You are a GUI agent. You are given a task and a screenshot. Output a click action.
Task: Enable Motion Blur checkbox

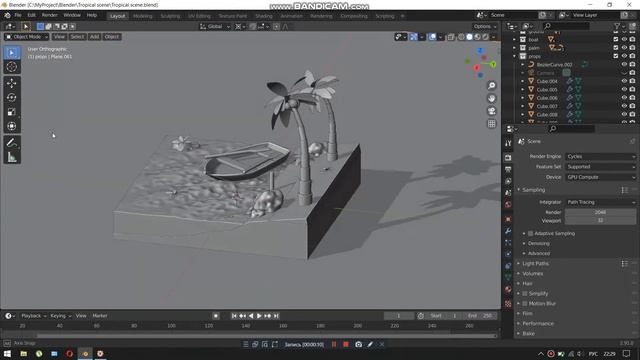point(525,304)
